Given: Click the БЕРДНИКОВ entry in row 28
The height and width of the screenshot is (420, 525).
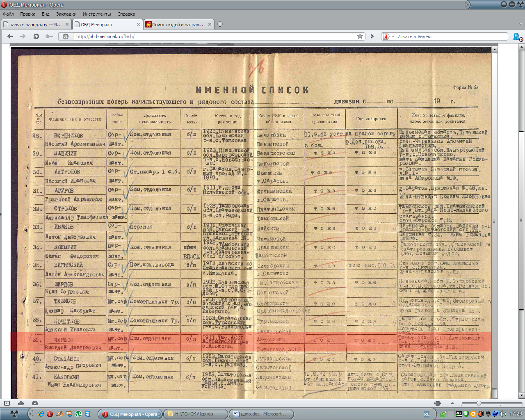Looking at the screenshot, I should tap(68, 135).
